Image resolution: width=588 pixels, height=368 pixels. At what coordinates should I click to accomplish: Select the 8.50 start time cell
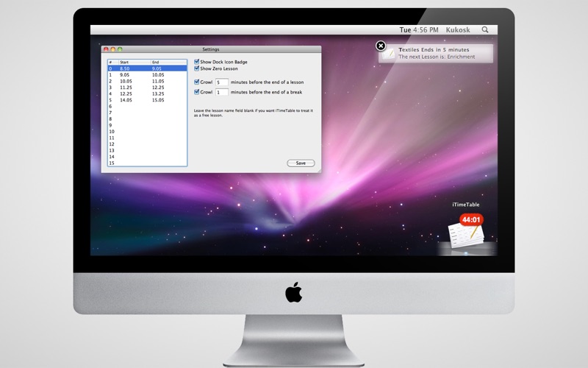pos(125,68)
